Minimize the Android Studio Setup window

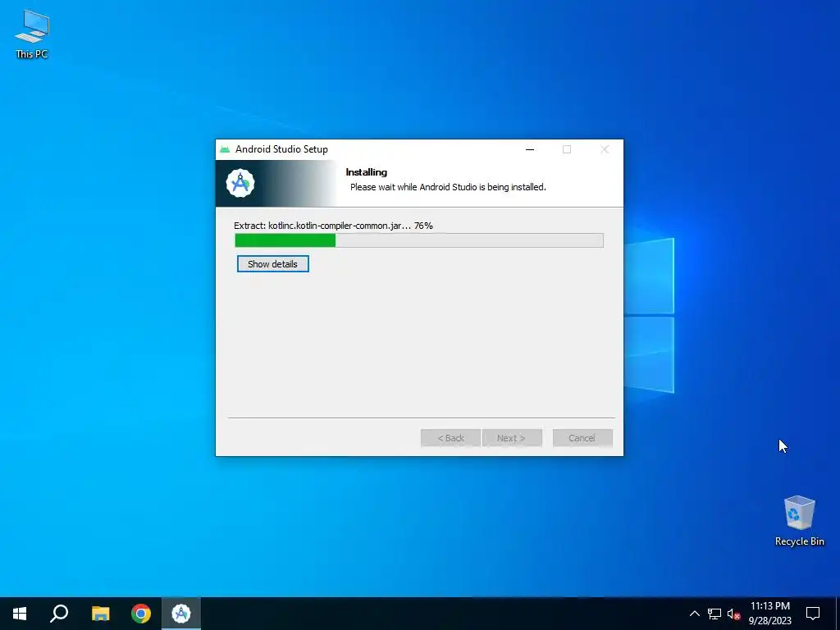point(530,149)
